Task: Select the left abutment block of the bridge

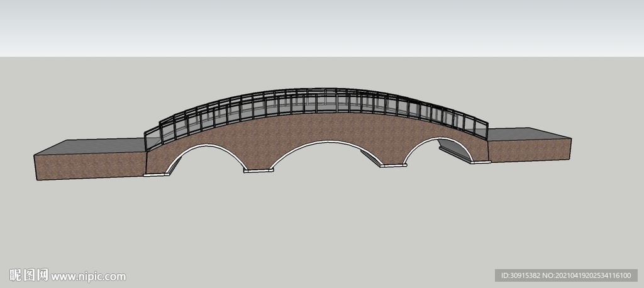Action: pos(91,159)
